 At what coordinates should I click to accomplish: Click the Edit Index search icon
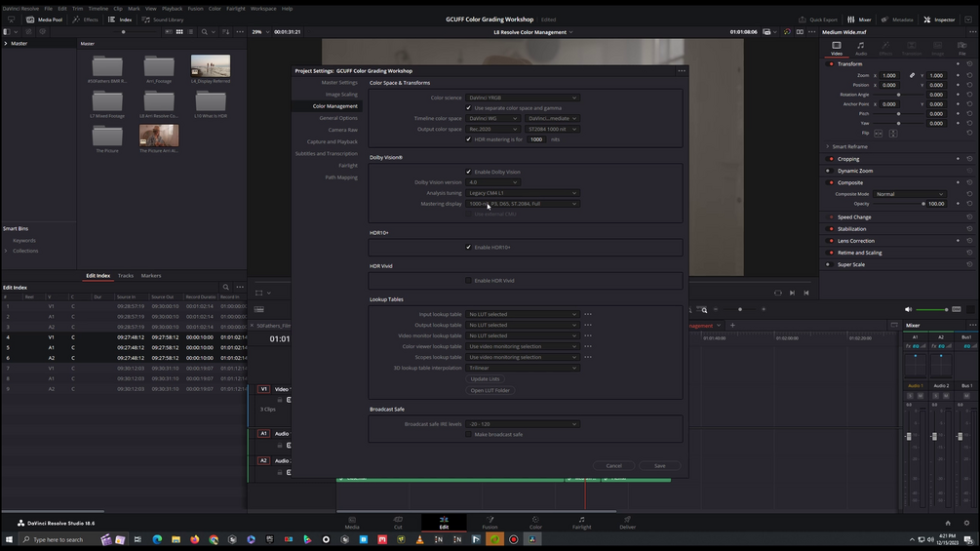[x=225, y=288]
